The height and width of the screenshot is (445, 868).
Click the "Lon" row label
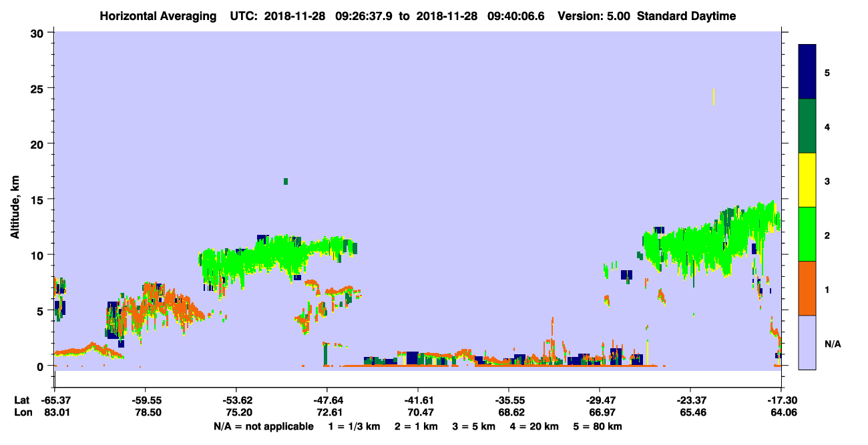[22, 413]
